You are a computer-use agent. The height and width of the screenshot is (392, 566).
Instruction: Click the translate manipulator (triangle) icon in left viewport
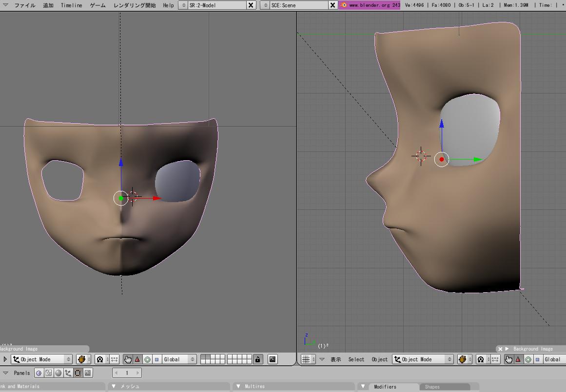[137, 359]
